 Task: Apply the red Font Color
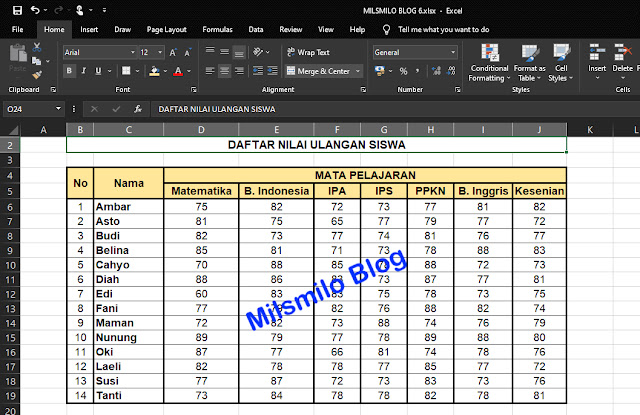(178, 71)
